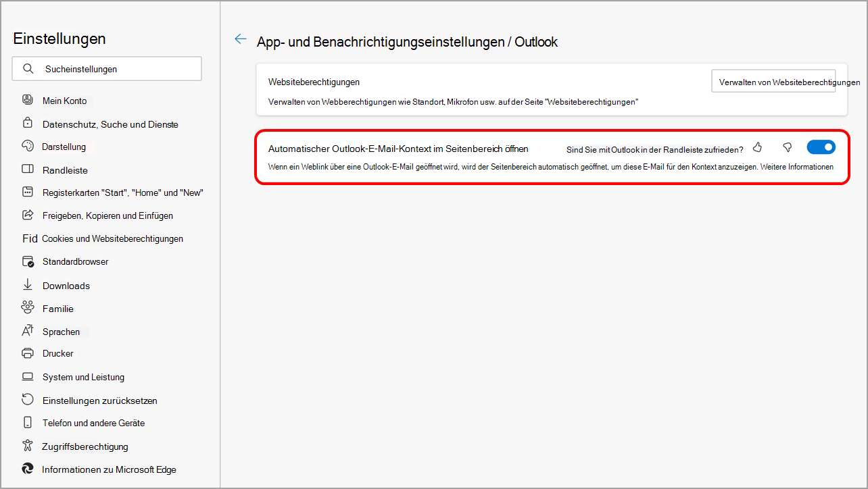Open Informationen zu Microsoft Edge
This screenshot has width=868, height=489.
(109, 469)
